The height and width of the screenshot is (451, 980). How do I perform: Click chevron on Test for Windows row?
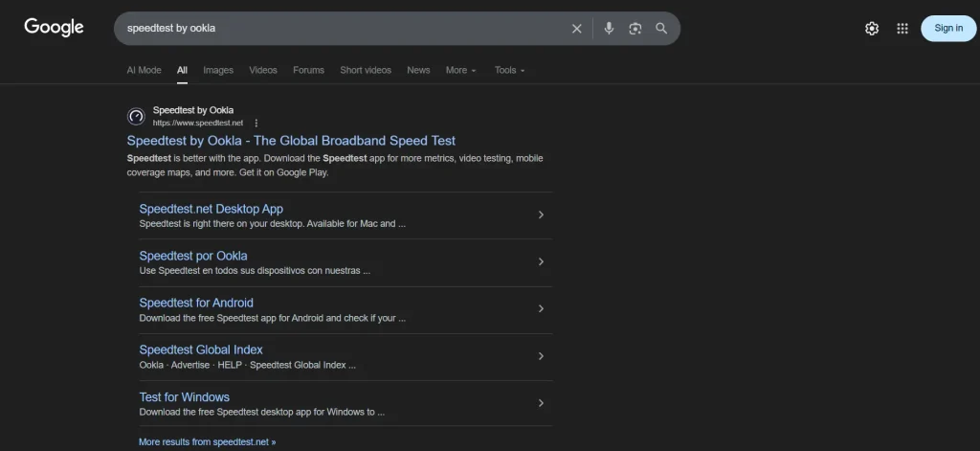point(542,403)
